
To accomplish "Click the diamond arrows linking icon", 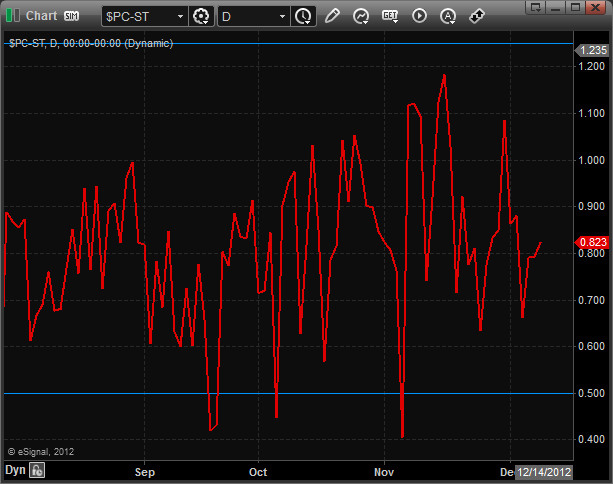I will 477,16.
